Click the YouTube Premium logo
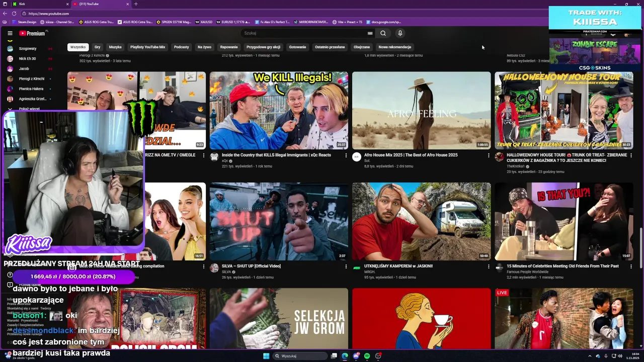The height and width of the screenshot is (362, 644). (x=33, y=33)
